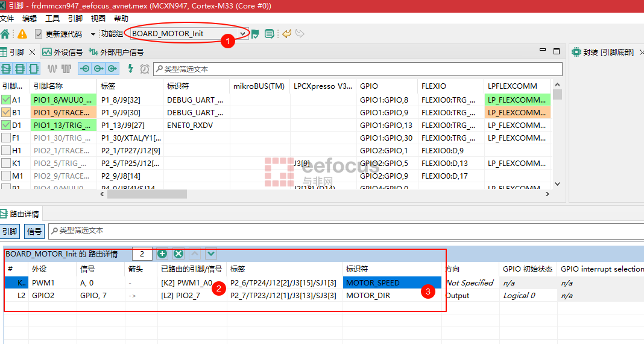644x344 pixels.
Task: Open Output direction cell for GPIO2 row
Action: coord(470,296)
